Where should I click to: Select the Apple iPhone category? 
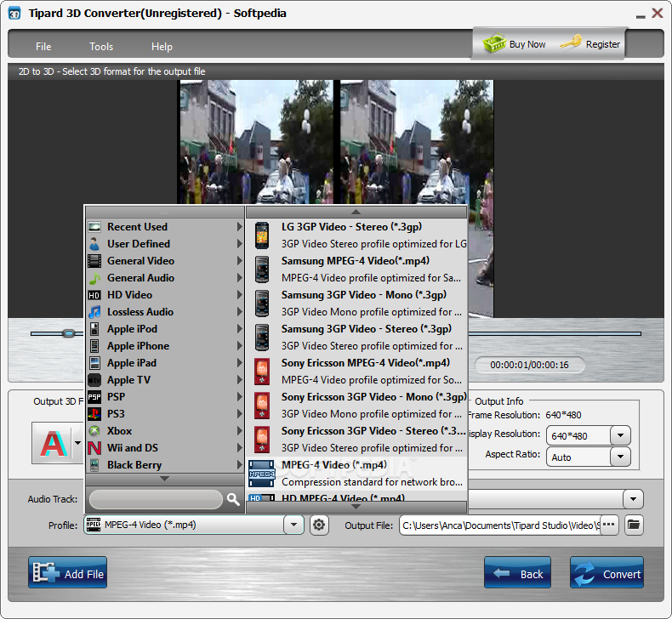pyautogui.click(x=165, y=346)
